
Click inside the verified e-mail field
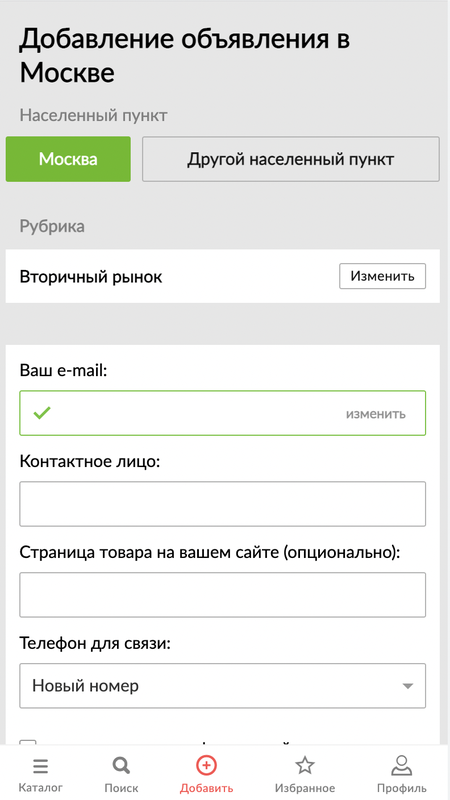[x=222, y=413]
